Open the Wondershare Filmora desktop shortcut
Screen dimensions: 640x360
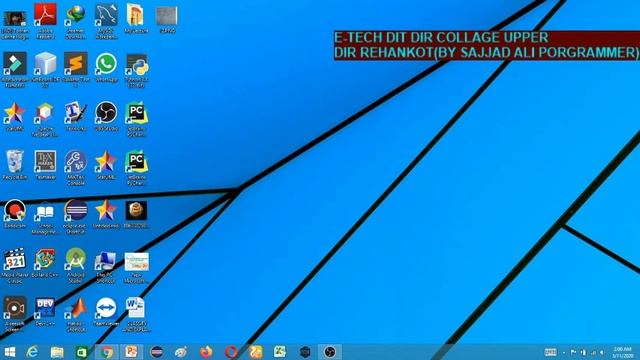15,64
